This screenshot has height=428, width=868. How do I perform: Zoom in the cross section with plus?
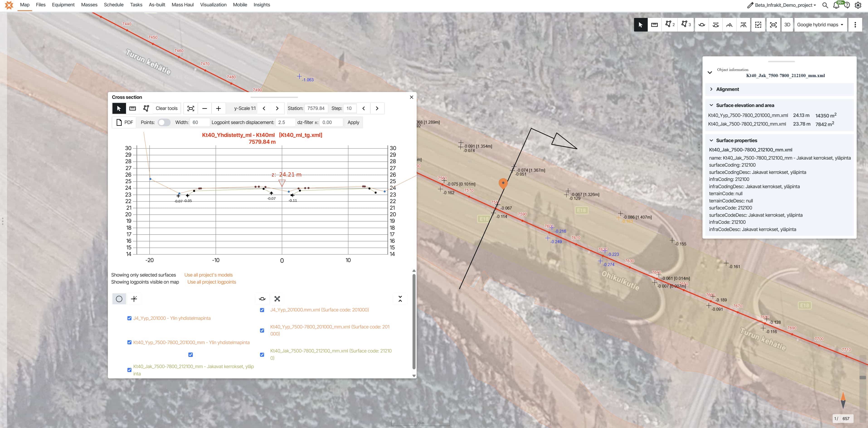(x=218, y=108)
